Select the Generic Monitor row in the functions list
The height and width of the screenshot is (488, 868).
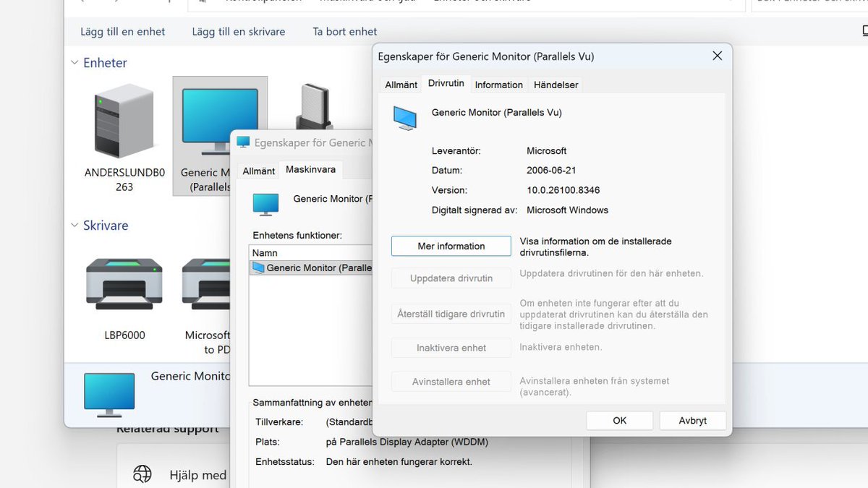point(312,267)
